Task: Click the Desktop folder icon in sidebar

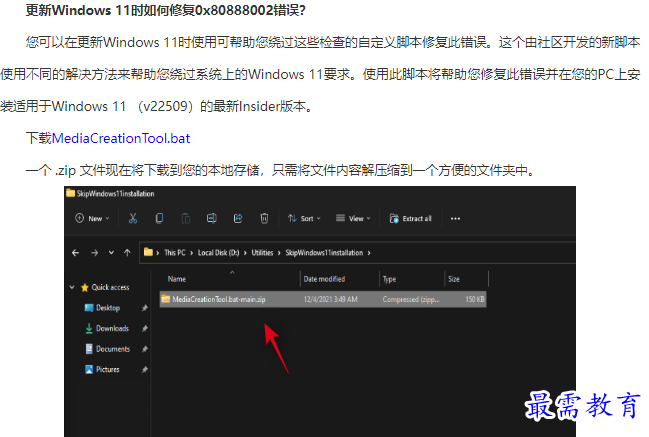Action: [89, 307]
